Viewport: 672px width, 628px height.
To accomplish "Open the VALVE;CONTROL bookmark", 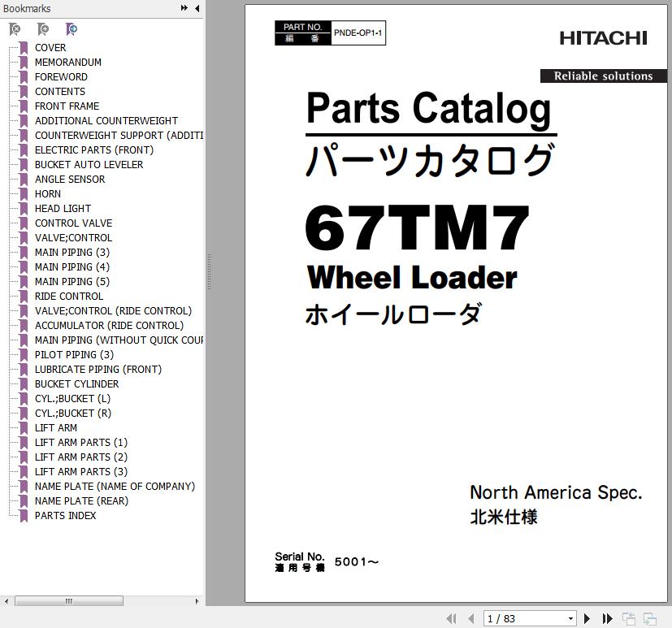I will (x=73, y=237).
